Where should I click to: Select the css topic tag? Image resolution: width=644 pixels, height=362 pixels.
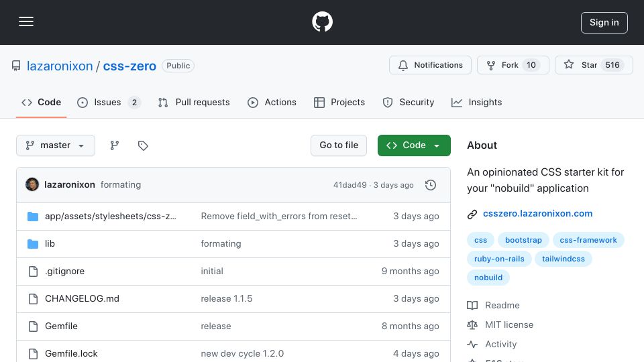pyautogui.click(x=480, y=240)
